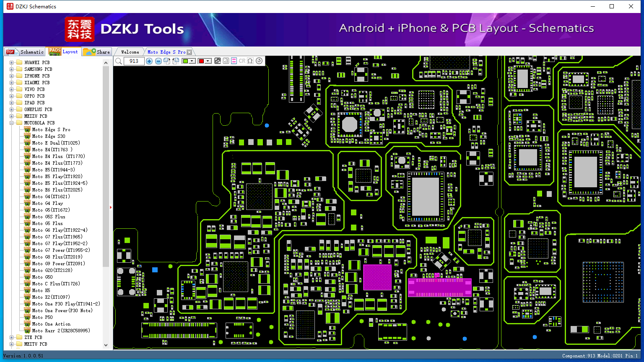Expand the SAMSUNG PCB folder
644x362 pixels.
[x=12, y=69]
